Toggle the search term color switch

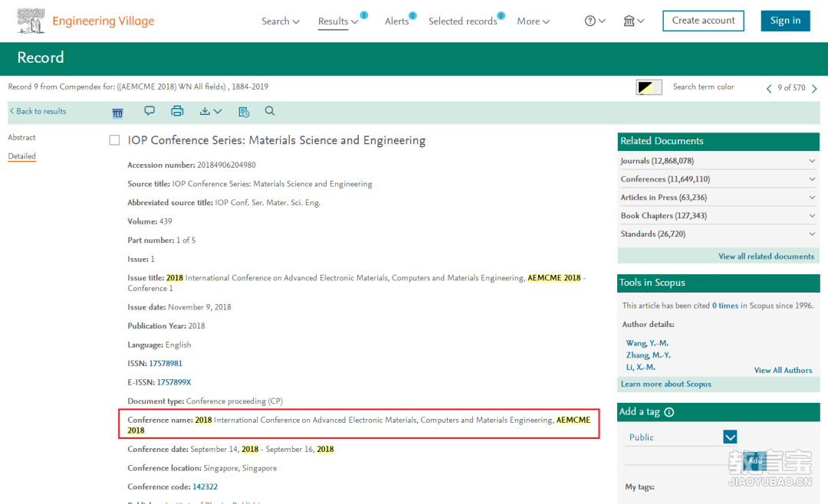(x=649, y=87)
